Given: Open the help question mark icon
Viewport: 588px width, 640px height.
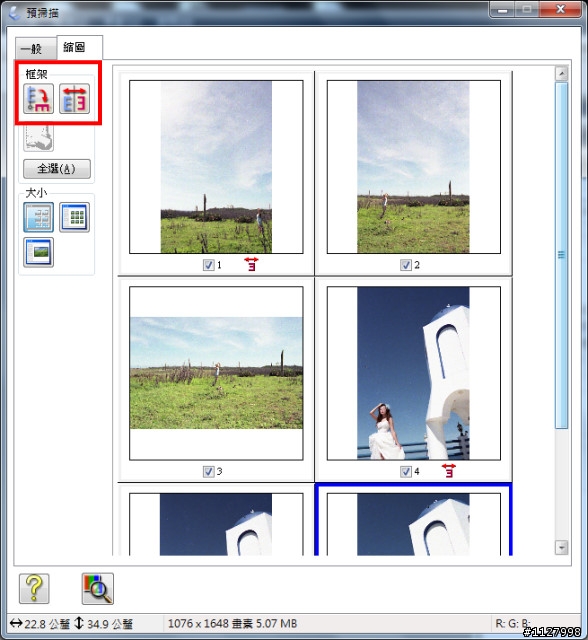Looking at the screenshot, I should pyautogui.click(x=34, y=588).
